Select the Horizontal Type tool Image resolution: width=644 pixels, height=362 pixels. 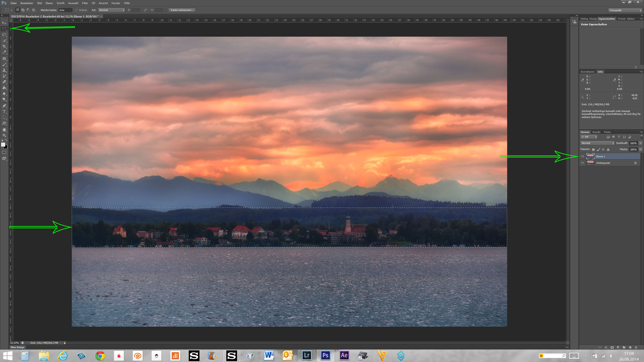coord(4,112)
